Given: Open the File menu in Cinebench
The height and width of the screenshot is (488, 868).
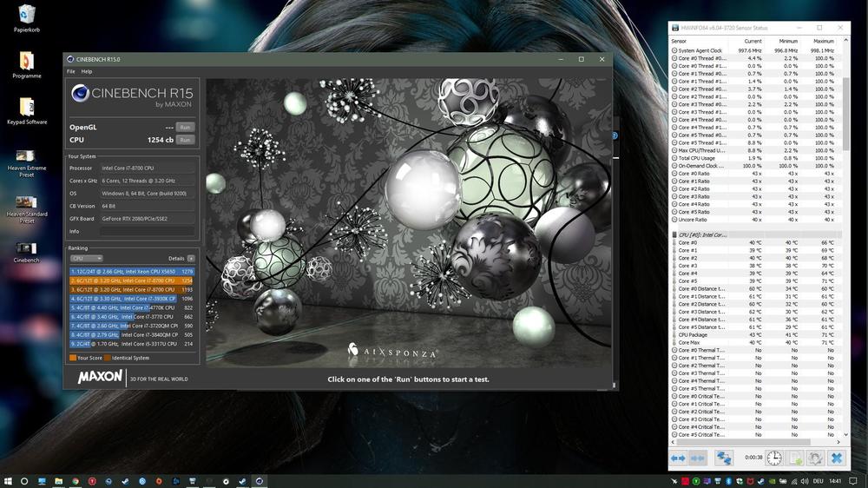Looking at the screenshot, I should click(x=71, y=71).
